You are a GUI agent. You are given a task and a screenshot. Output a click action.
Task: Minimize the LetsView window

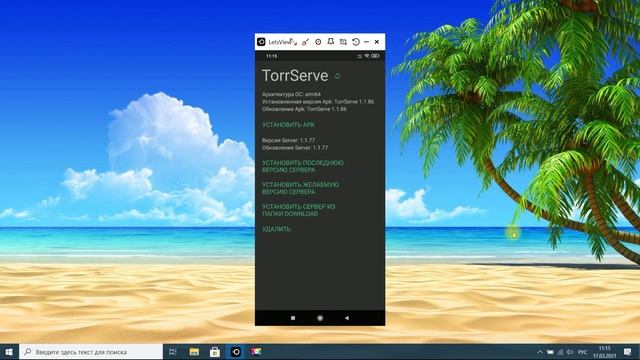[x=366, y=42]
